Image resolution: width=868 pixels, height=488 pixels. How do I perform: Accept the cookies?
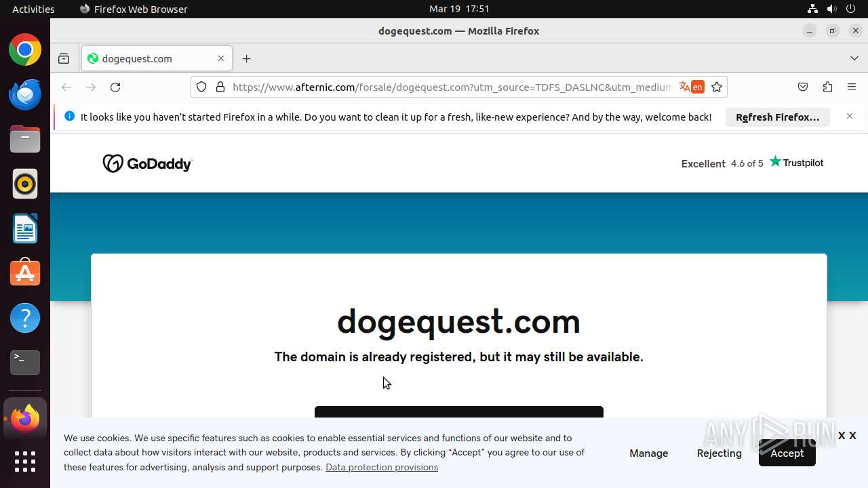pos(787,453)
